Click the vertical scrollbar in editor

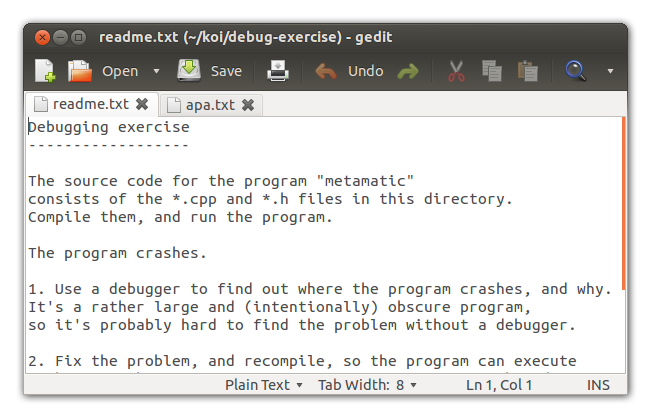click(623, 200)
